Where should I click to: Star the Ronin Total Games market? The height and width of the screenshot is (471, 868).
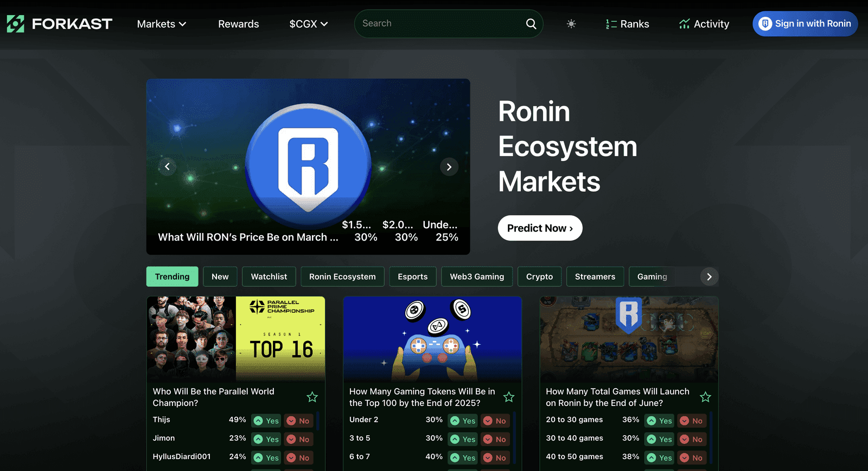705,397
